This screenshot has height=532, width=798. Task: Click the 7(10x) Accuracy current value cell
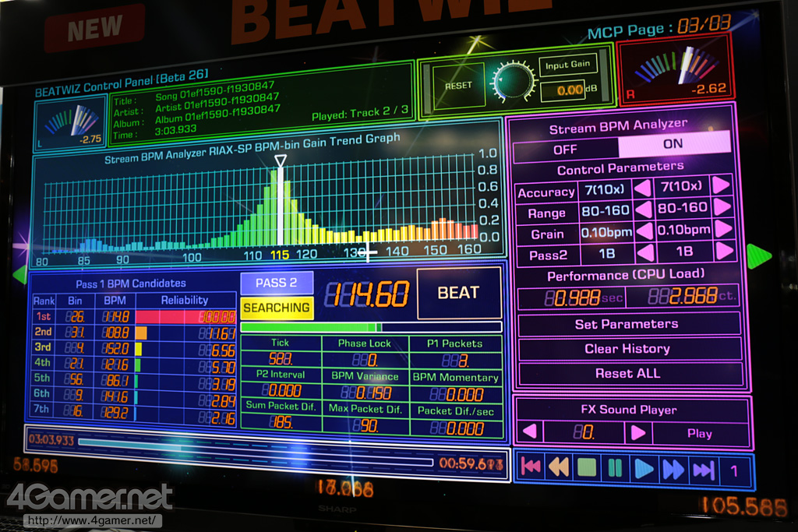click(605, 189)
